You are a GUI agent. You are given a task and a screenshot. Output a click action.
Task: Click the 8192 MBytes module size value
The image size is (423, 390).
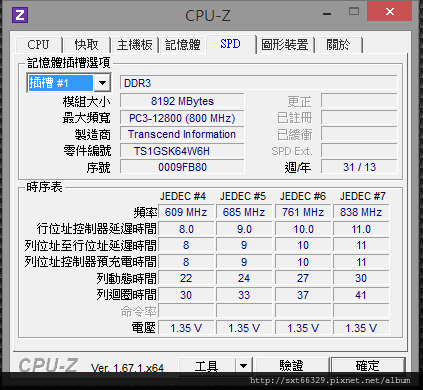pos(182,101)
